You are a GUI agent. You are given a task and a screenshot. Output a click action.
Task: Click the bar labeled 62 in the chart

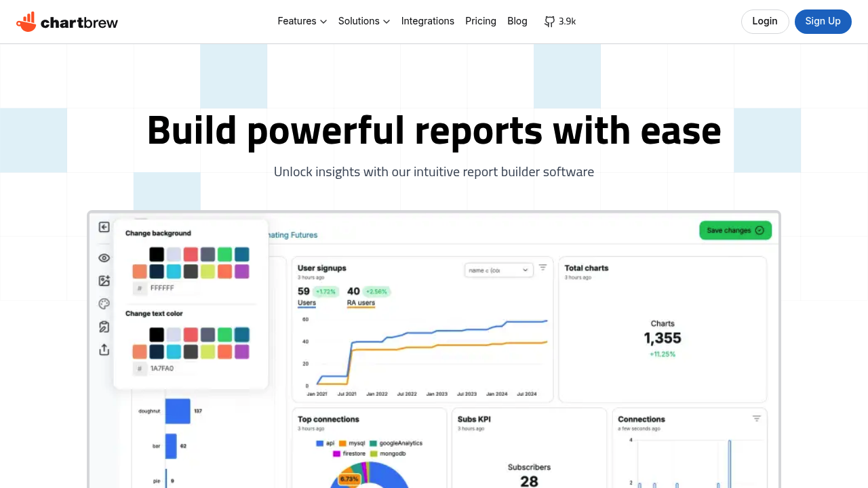pos(171,446)
